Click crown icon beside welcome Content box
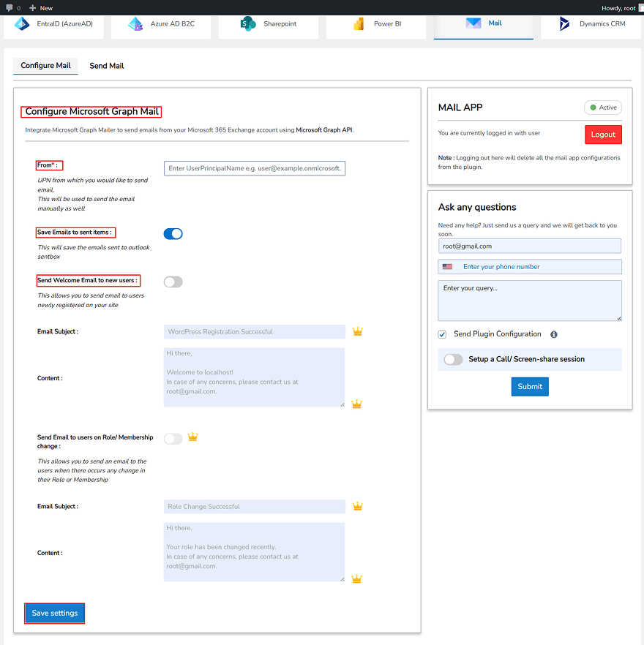The height and width of the screenshot is (645, 644). [356, 404]
